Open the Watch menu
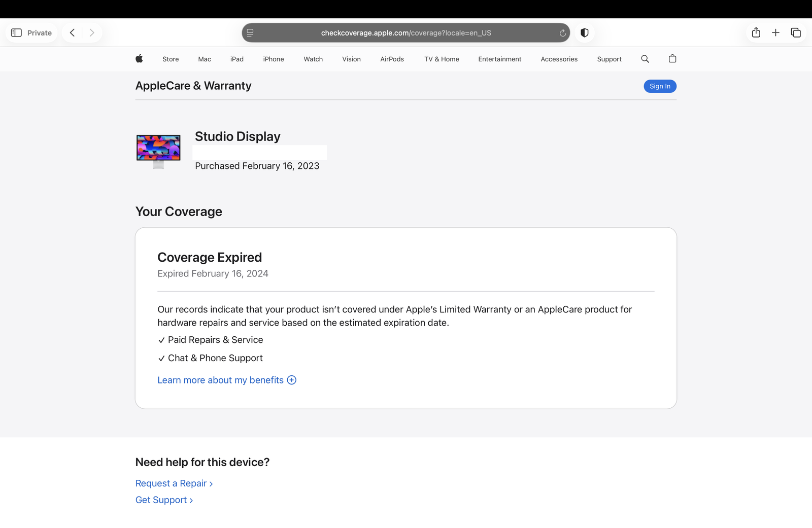This screenshot has width=812, height=528. 313,59
